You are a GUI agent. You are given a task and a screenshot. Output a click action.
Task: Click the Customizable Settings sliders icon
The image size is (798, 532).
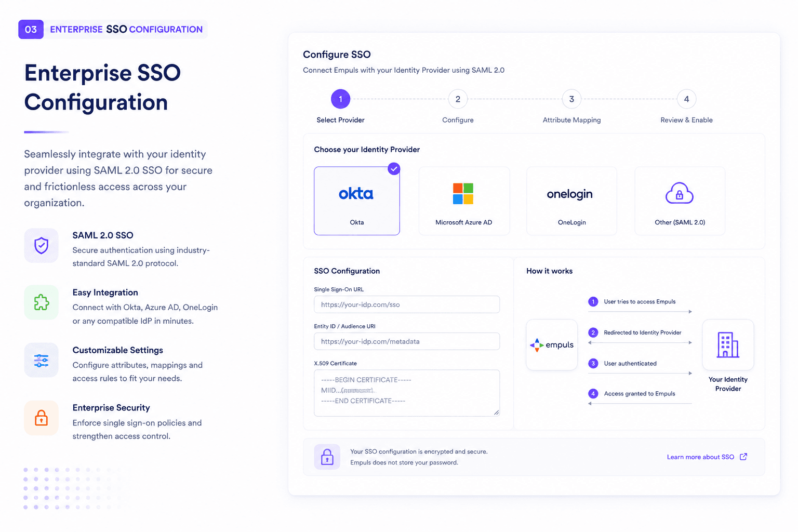42,360
